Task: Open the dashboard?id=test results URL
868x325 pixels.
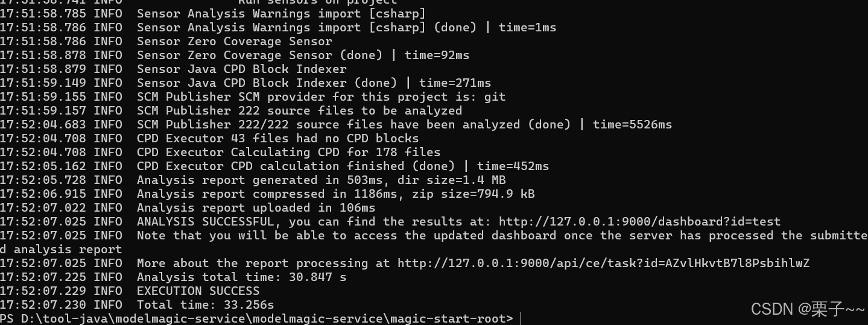Action: 639,221
